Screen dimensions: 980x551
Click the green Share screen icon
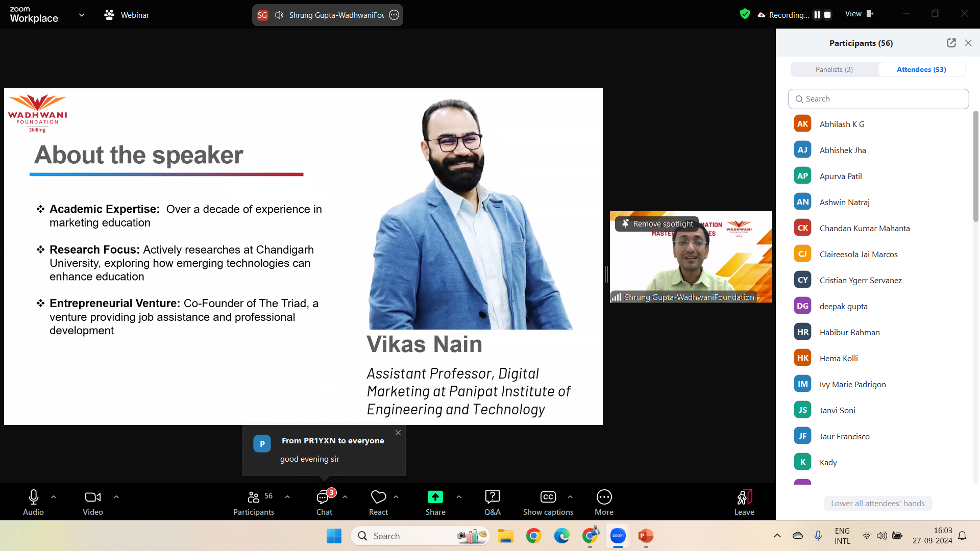click(435, 497)
